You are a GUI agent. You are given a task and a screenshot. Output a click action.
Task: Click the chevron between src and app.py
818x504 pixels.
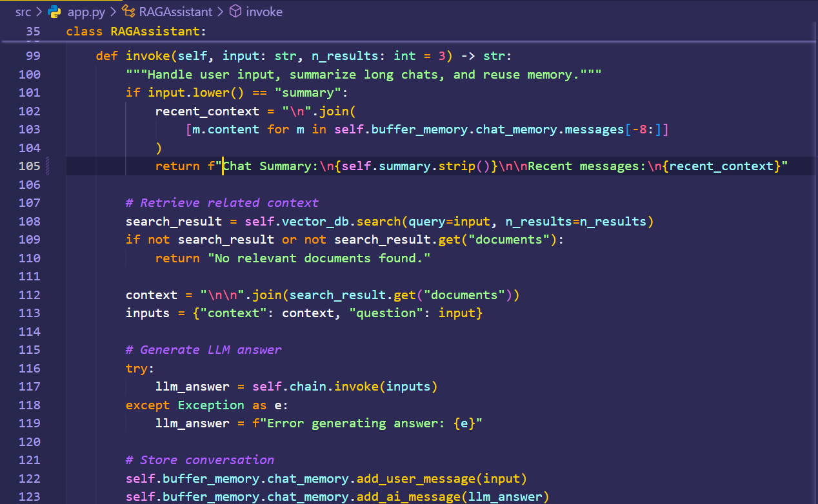click(37, 11)
